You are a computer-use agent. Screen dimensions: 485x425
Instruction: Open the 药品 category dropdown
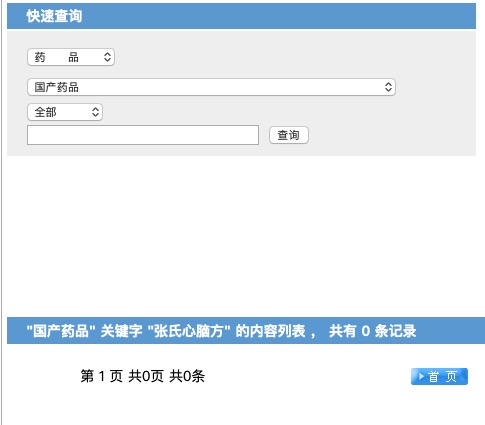click(x=71, y=57)
